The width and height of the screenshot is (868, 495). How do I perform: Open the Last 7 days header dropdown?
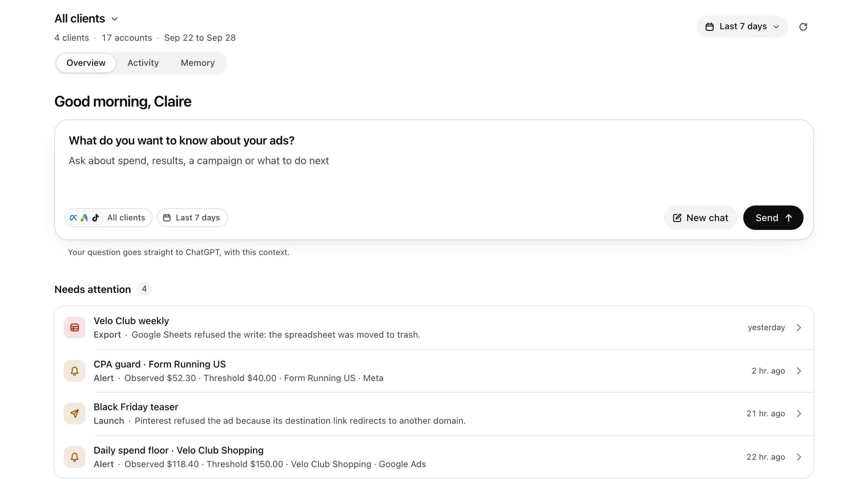(x=742, y=26)
